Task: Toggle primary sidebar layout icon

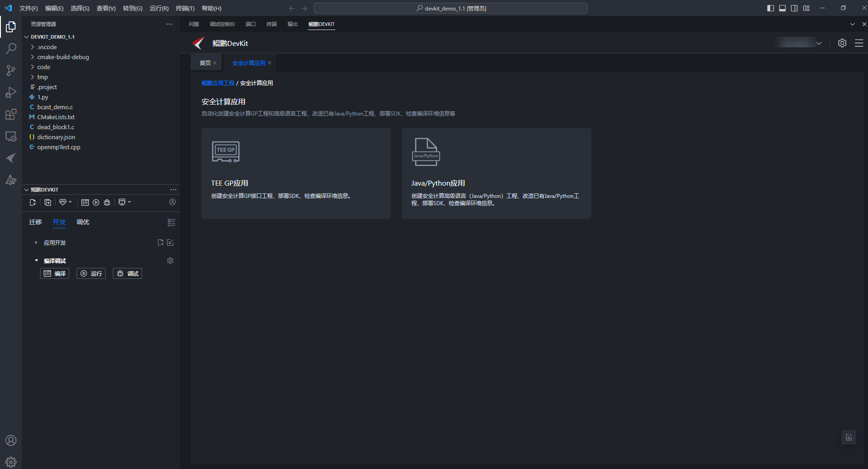Action: pos(771,8)
